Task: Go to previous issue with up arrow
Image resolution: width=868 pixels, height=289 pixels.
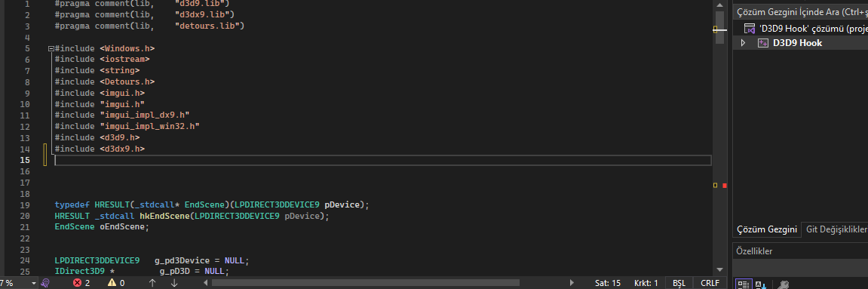Action: [153, 283]
